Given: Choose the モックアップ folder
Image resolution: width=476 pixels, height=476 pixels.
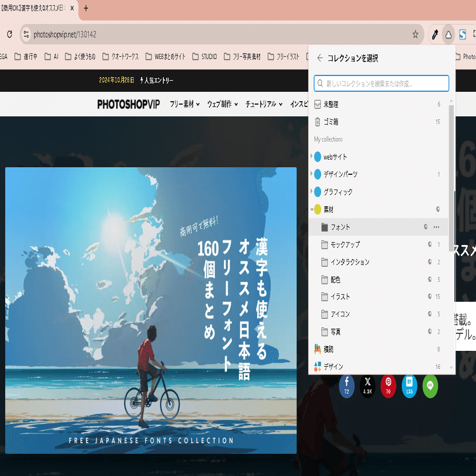Looking at the screenshot, I should [378, 244].
